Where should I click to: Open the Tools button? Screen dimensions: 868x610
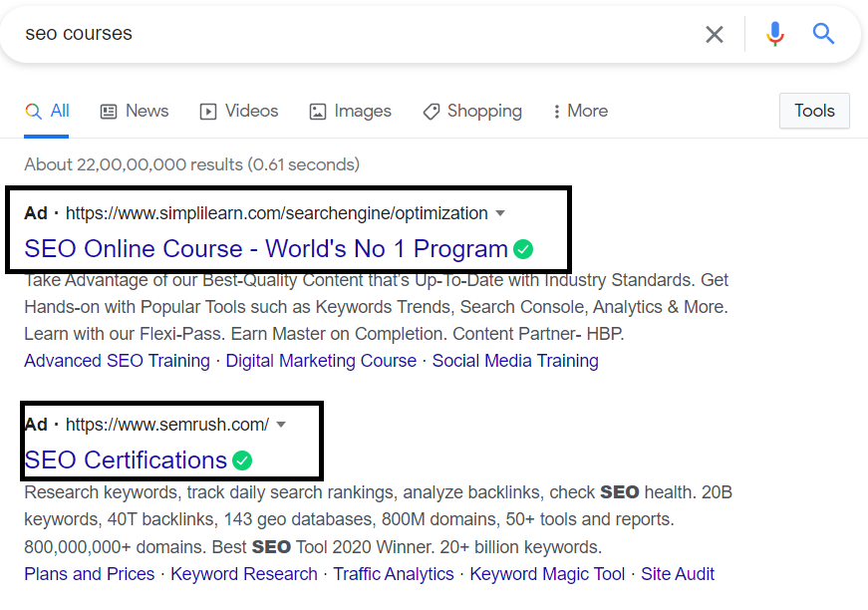pos(814,111)
